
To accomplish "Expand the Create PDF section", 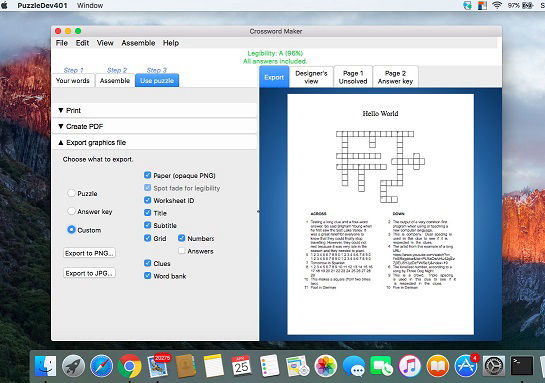I will 155,126.
